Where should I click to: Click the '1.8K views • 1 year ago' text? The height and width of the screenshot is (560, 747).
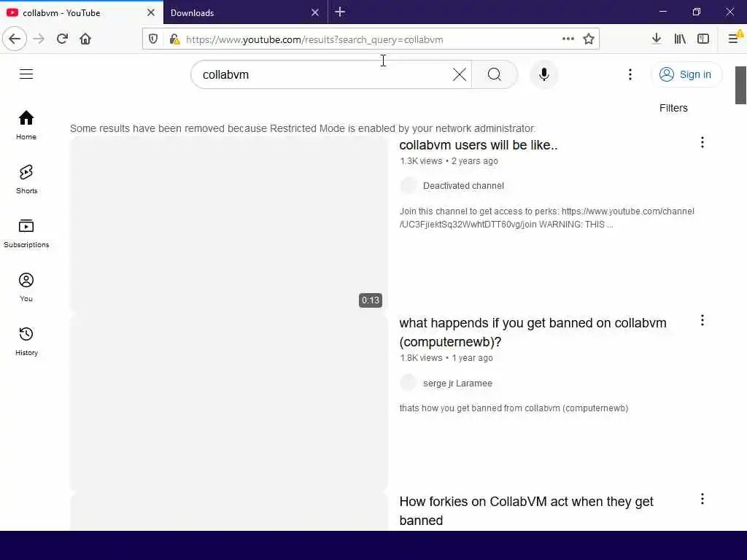point(446,357)
